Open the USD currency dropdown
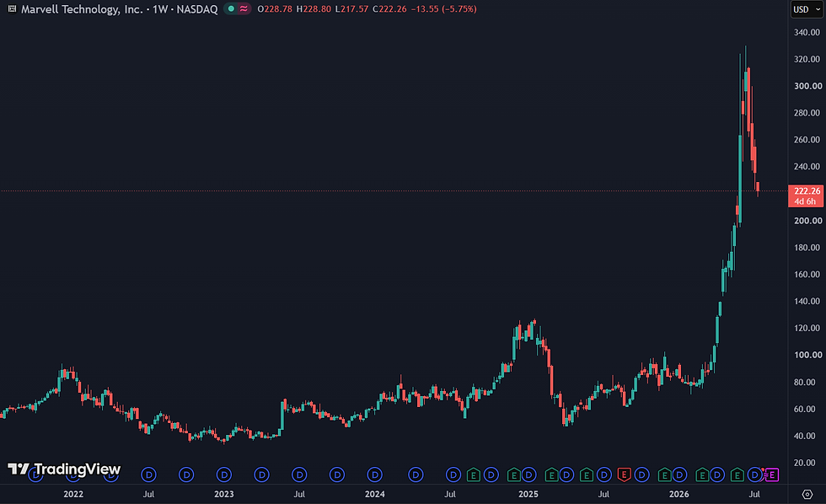Viewport: 826px width, 504px height. 806,9
